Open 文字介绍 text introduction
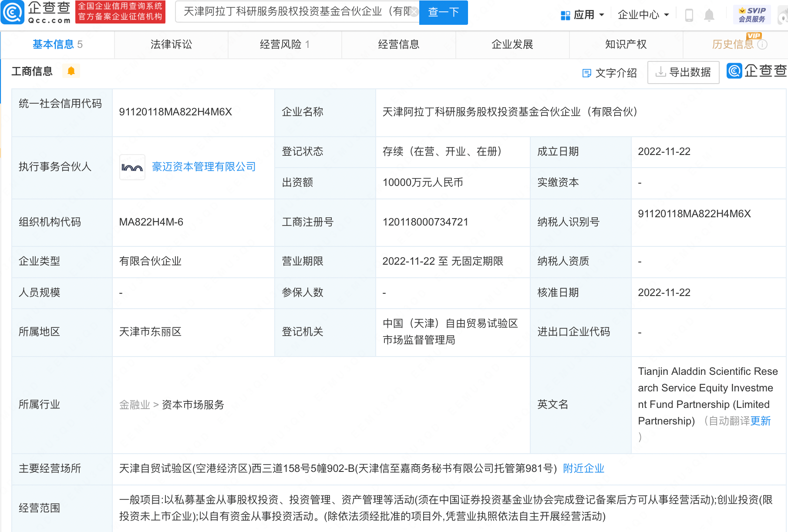The height and width of the screenshot is (532, 788). coord(610,73)
